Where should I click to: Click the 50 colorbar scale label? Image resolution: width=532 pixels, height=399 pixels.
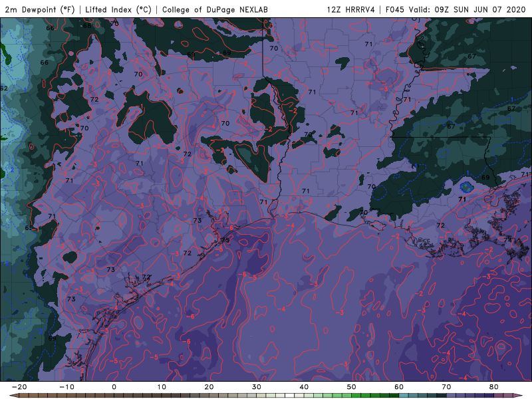pyautogui.click(x=352, y=387)
